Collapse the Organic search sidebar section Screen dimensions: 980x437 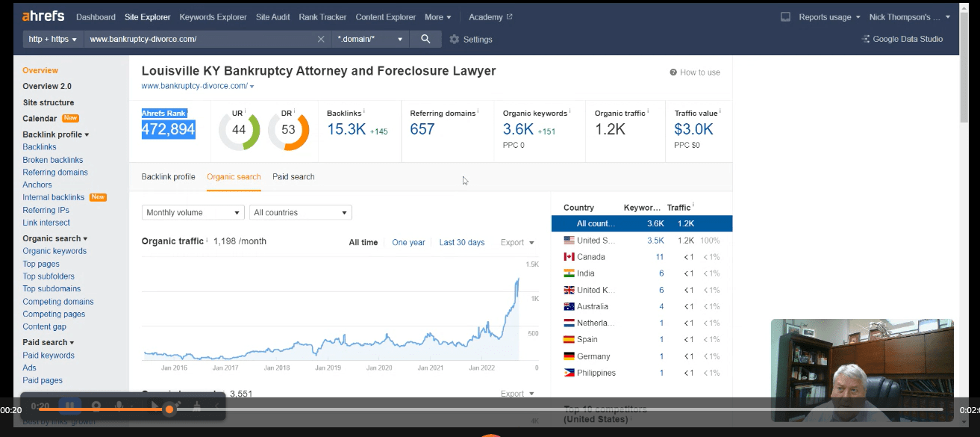point(55,239)
